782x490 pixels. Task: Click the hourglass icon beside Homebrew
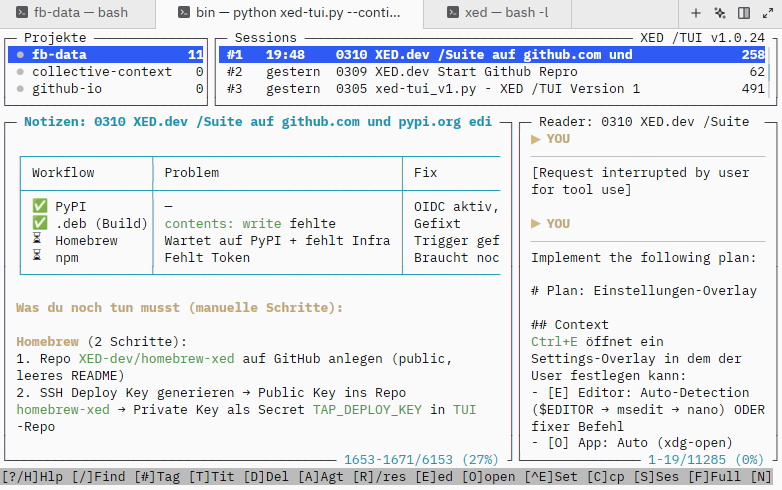click(x=37, y=239)
